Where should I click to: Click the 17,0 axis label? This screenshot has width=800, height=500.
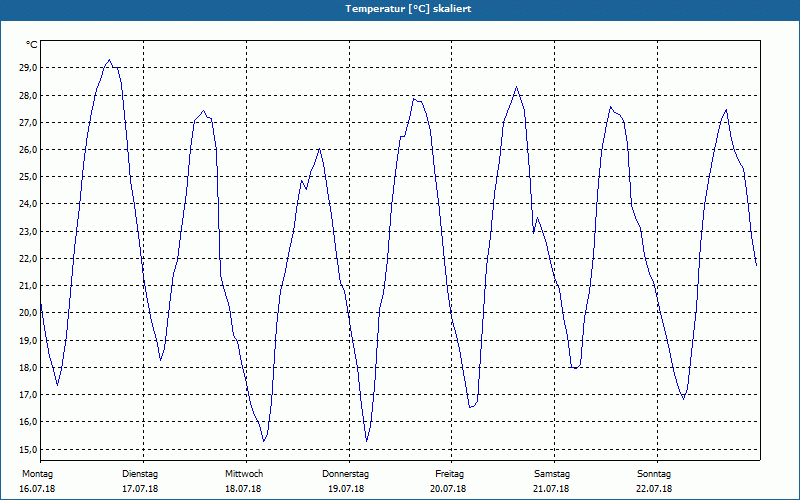27,395
